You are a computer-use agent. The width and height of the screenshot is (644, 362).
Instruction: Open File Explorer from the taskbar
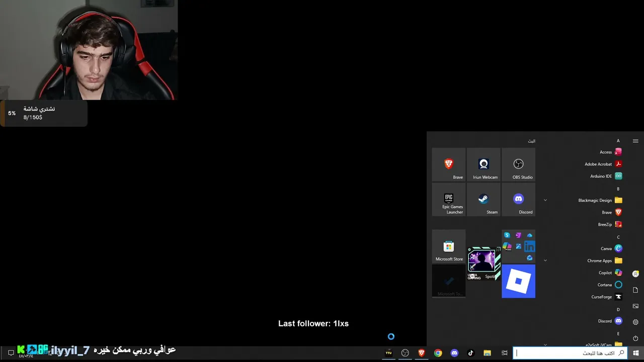[x=487, y=353]
